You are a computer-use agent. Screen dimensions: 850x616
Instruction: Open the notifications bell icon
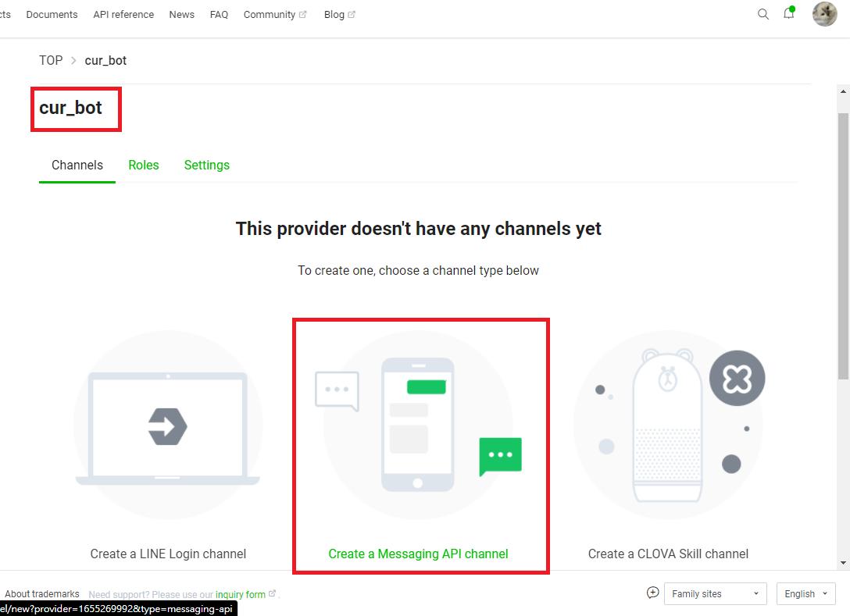[x=789, y=13]
